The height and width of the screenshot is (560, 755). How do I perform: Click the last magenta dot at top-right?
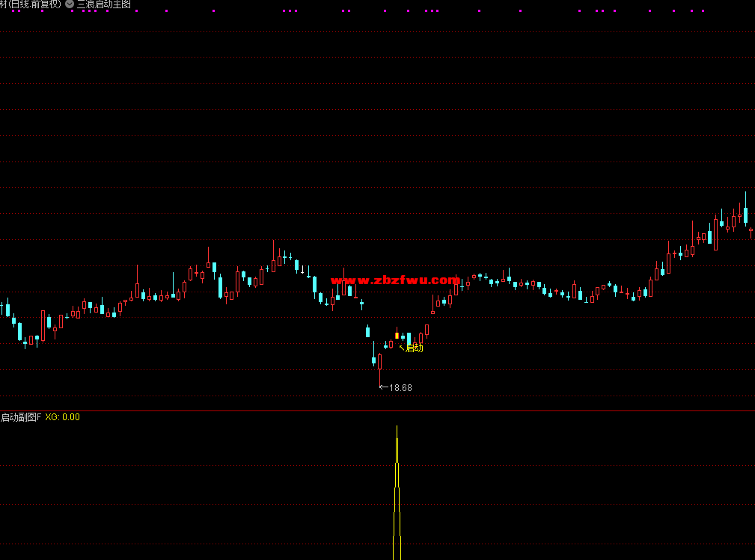click(703, 11)
